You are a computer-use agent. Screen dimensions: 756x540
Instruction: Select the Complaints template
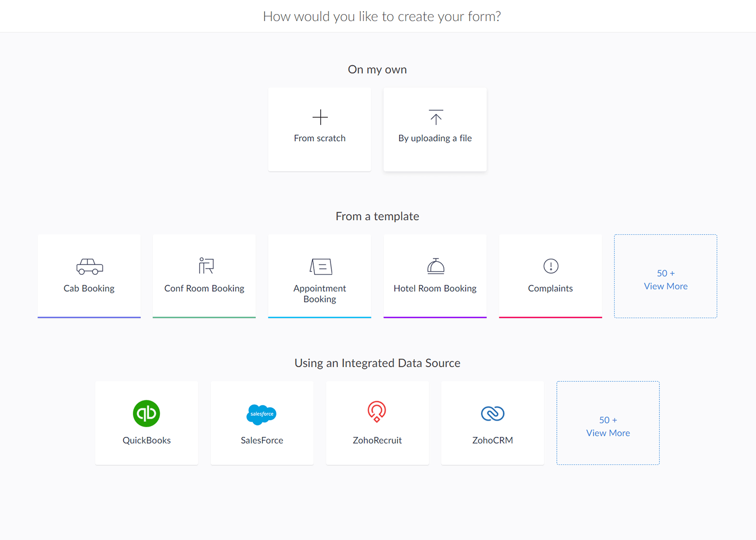click(550, 276)
